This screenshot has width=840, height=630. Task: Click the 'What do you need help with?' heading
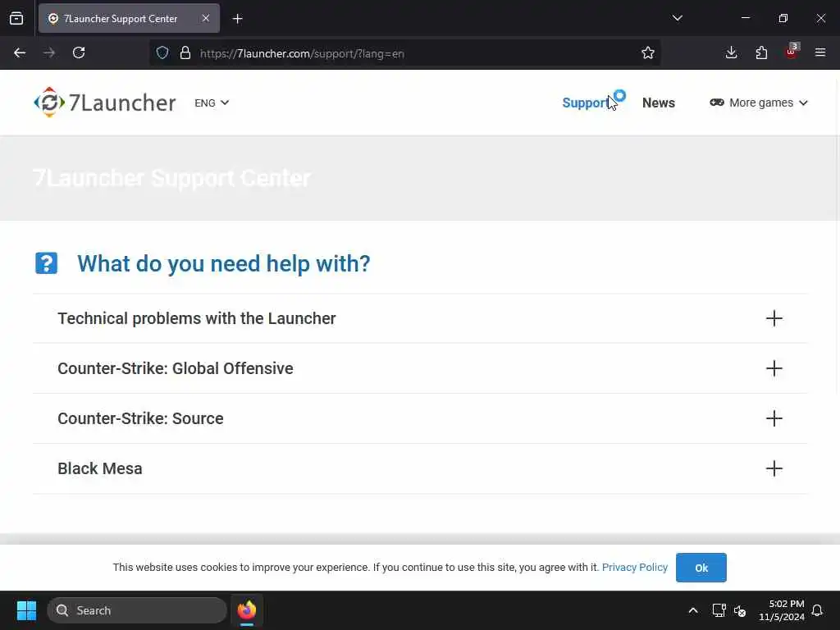(223, 263)
